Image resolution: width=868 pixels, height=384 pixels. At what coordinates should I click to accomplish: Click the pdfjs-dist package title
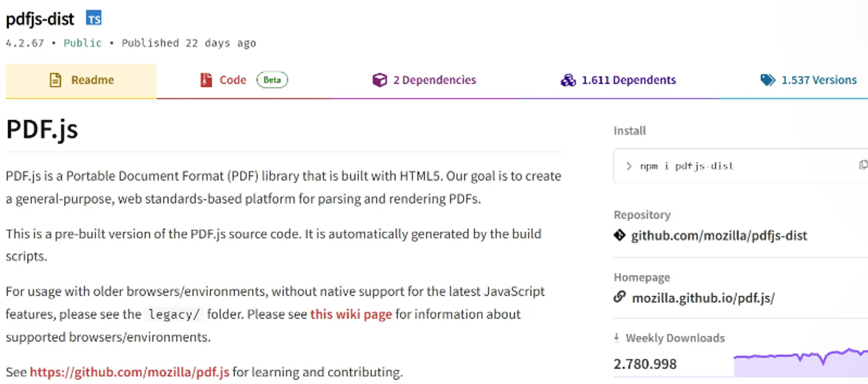pos(40,19)
